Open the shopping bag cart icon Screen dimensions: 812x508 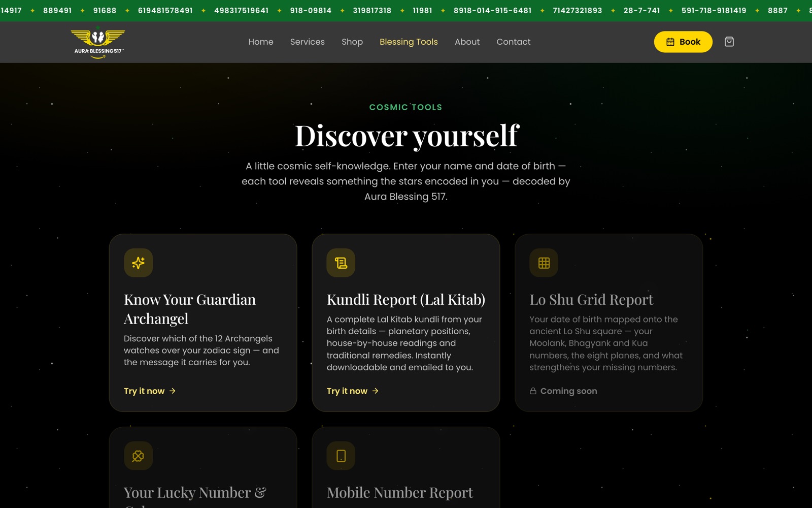coord(729,42)
